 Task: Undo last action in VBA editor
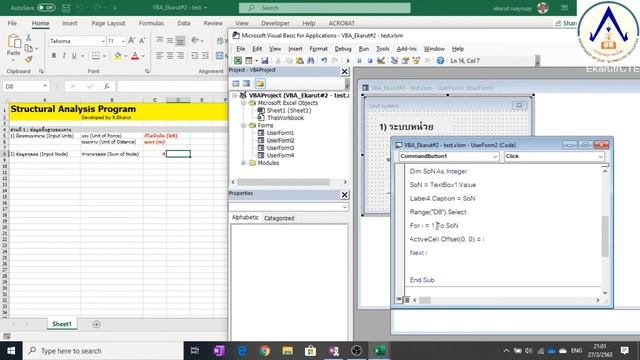[x=324, y=61]
